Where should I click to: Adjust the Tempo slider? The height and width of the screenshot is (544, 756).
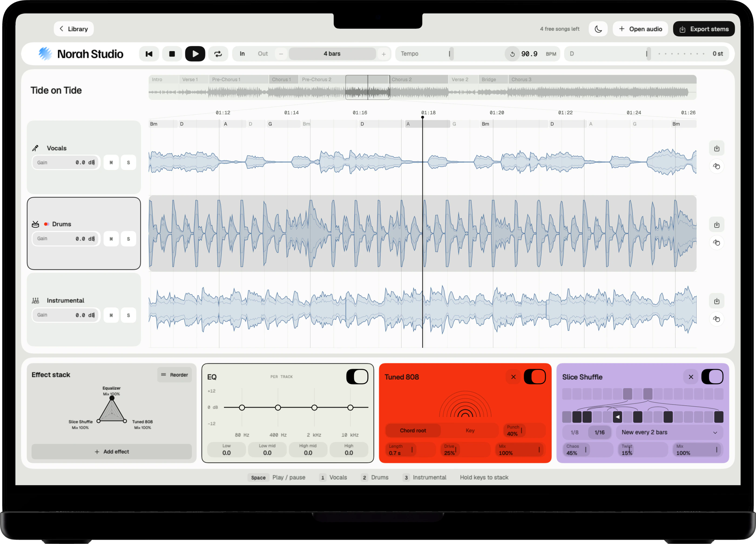(x=452, y=54)
